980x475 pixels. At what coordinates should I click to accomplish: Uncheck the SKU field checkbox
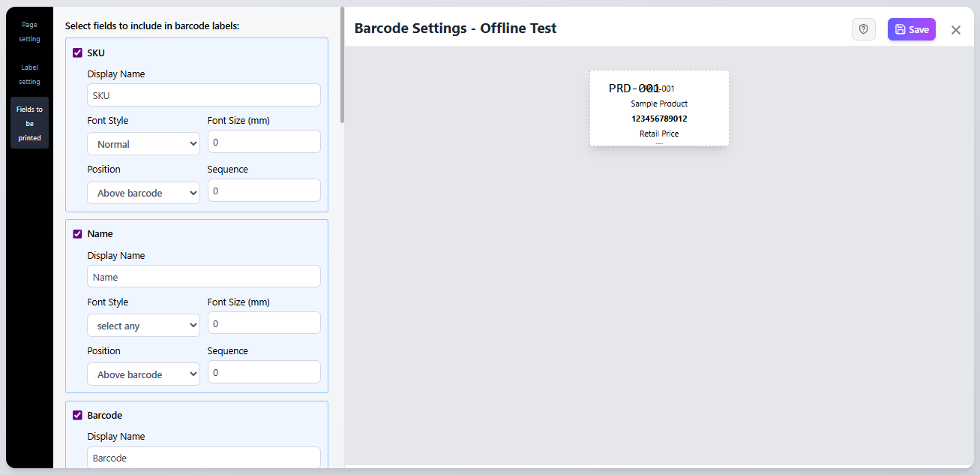click(x=77, y=53)
